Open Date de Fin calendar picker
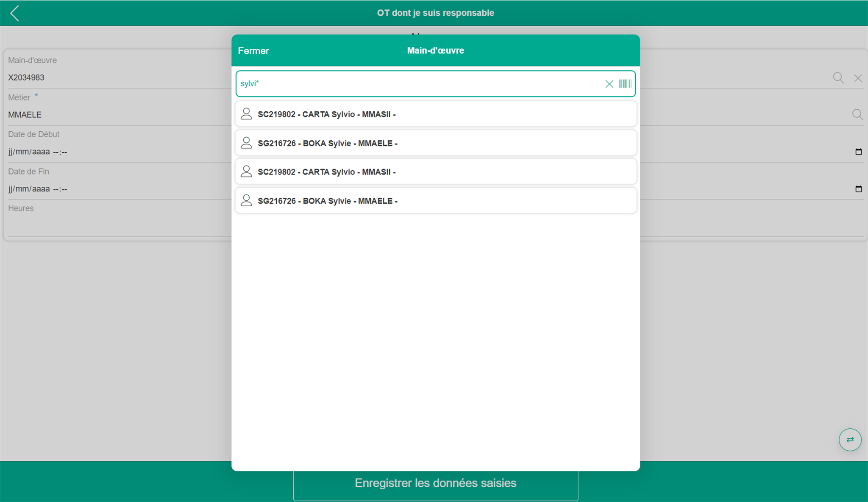The height and width of the screenshot is (502, 868). pyautogui.click(x=858, y=189)
